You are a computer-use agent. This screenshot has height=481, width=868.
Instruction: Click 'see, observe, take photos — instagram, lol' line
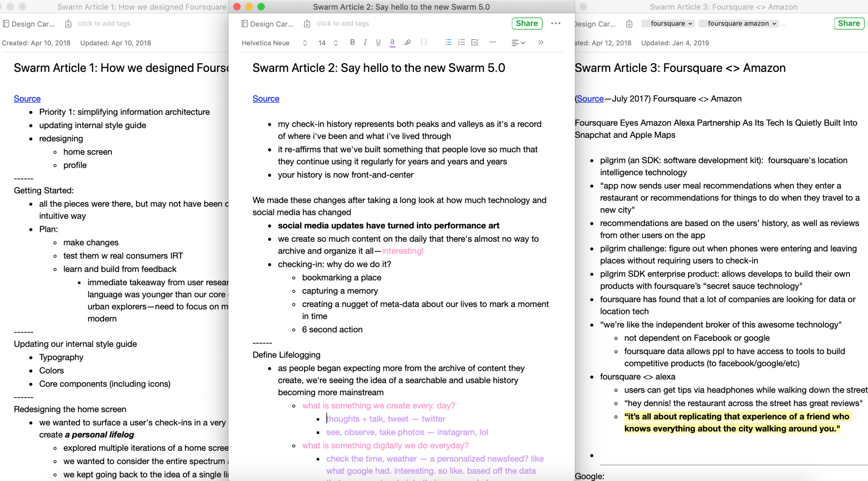tap(407, 432)
